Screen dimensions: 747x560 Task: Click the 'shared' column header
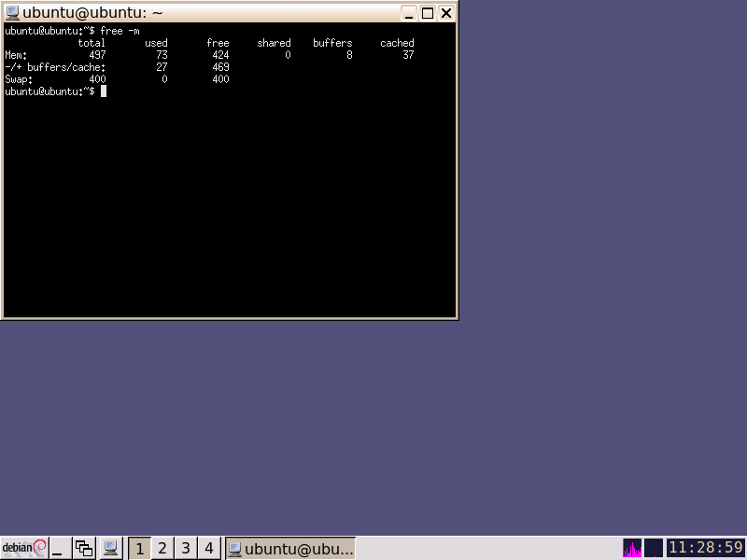coord(274,43)
